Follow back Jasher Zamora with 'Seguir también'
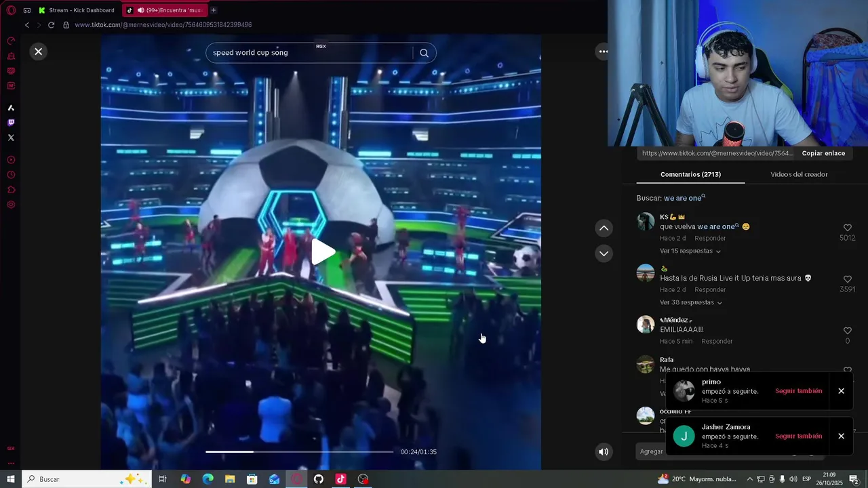This screenshot has width=868, height=488. pos(798,436)
